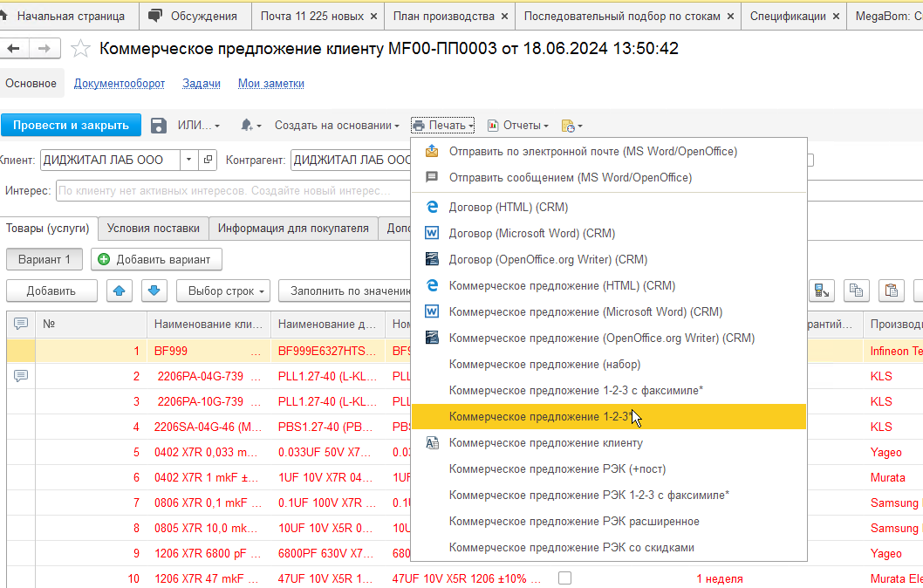Move row down with blue arrow
This screenshot has height=588, width=923.
(153, 291)
